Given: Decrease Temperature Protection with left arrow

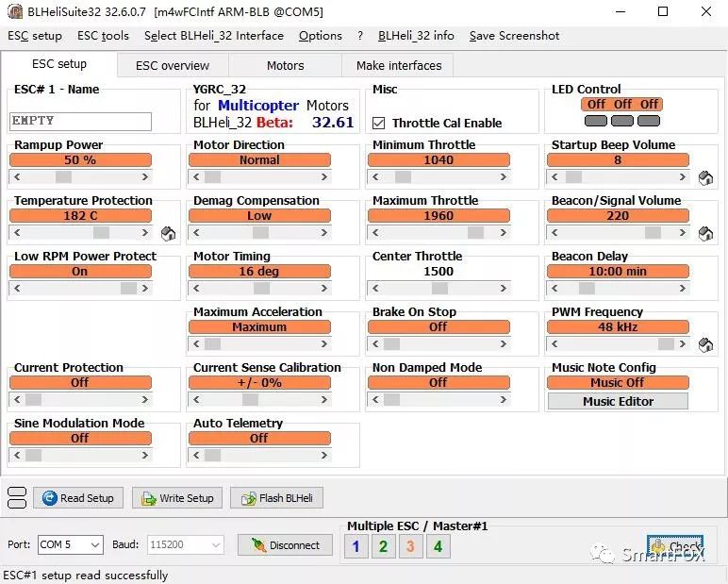Looking at the screenshot, I should 17,233.
